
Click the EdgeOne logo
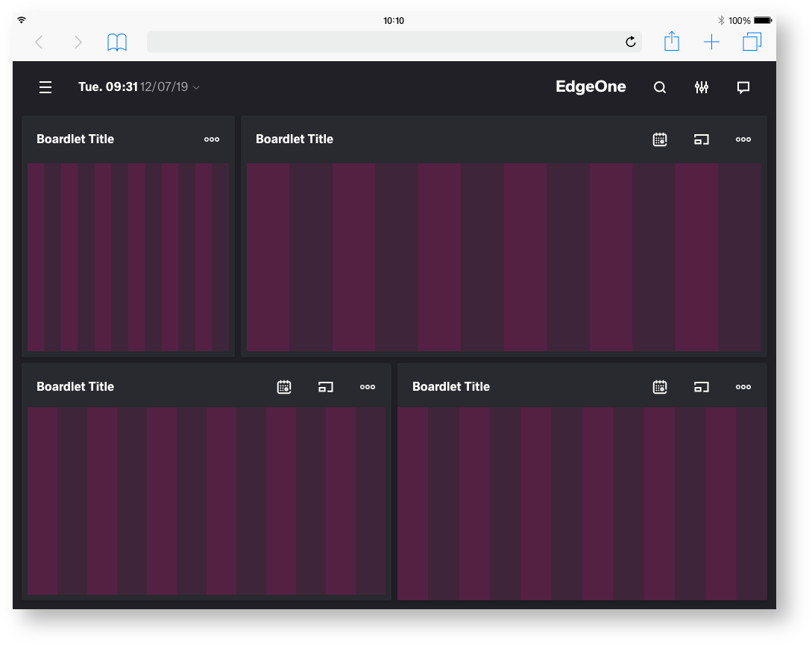[591, 87]
